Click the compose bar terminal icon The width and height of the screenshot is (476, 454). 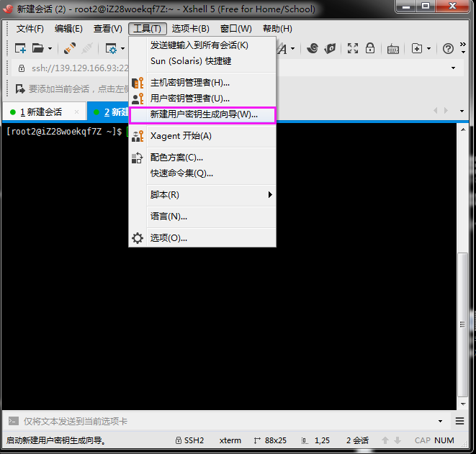click(14, 421)
